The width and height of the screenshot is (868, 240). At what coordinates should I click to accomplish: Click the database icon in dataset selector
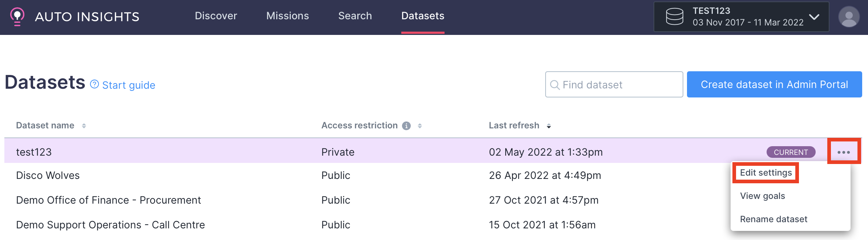tap(675, 17)
